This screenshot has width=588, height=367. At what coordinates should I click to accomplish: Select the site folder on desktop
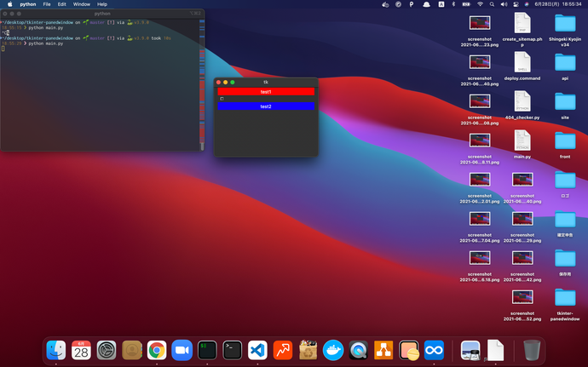(565, 101)
